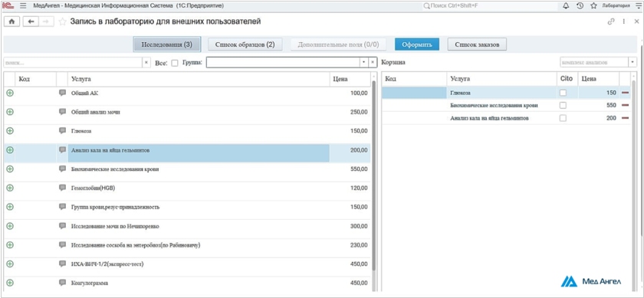The width and height of the screenshot is (644, 298).
Task: Select the price 300,00 cell
Action: point(350,226)
